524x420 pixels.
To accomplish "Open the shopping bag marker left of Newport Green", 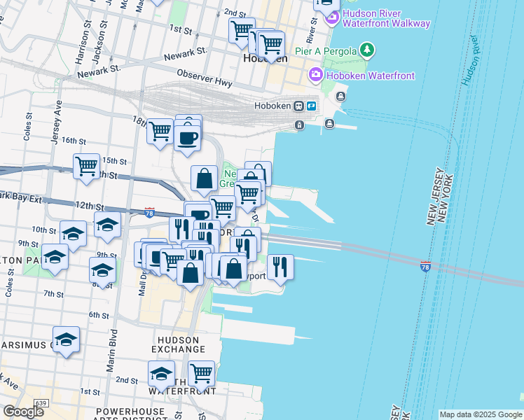I will pos(204,180).
